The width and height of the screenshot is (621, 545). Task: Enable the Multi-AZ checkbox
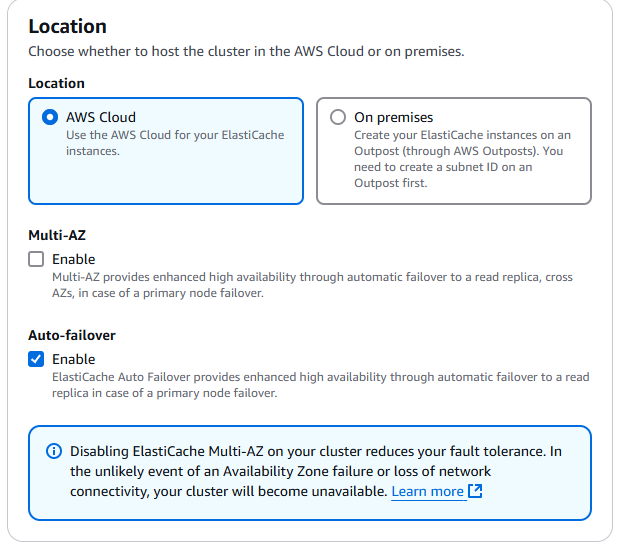click(36, 260)
